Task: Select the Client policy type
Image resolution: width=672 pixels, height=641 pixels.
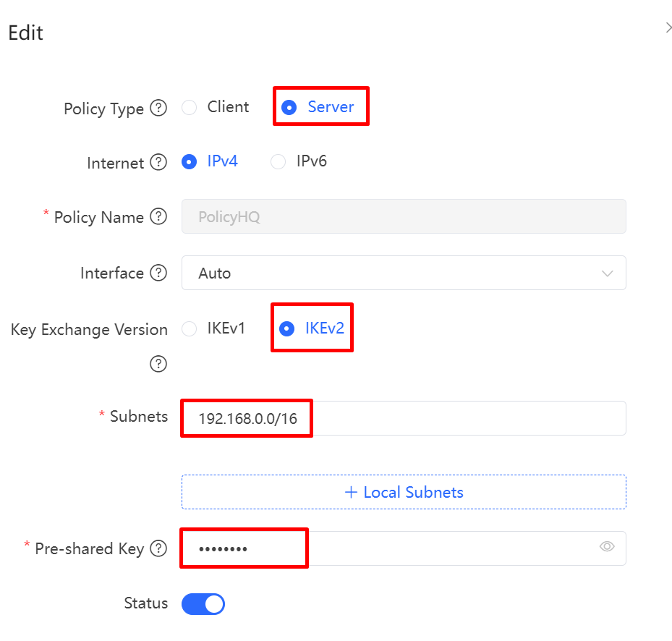Action: [x=189, y=106]
